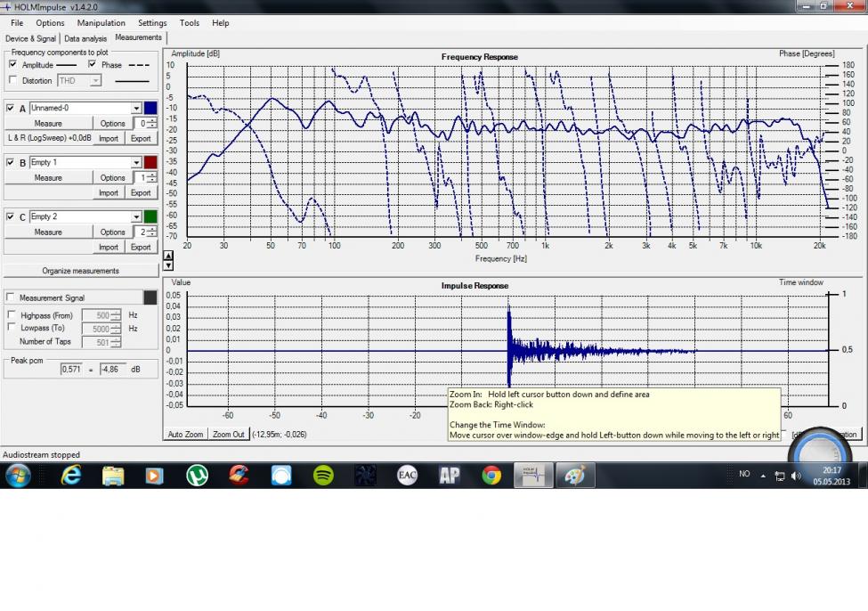Open Google Chrome in the taskbar
868x611 pixels.
click(x=491, y=476)
